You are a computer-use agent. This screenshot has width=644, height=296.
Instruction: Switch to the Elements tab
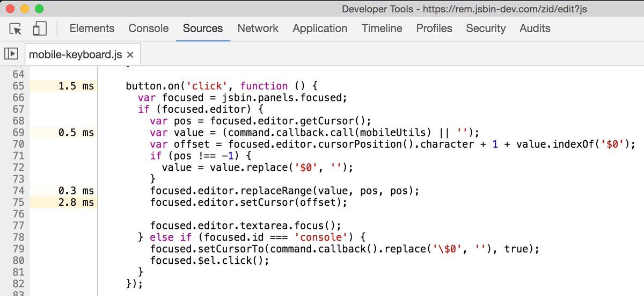[x=92, y=28]
